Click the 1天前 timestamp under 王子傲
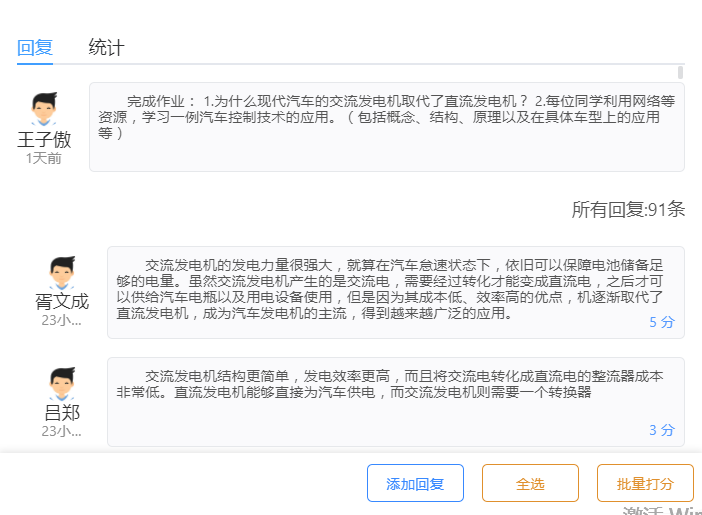The image size is (702, 515). [x=44, y=158]
